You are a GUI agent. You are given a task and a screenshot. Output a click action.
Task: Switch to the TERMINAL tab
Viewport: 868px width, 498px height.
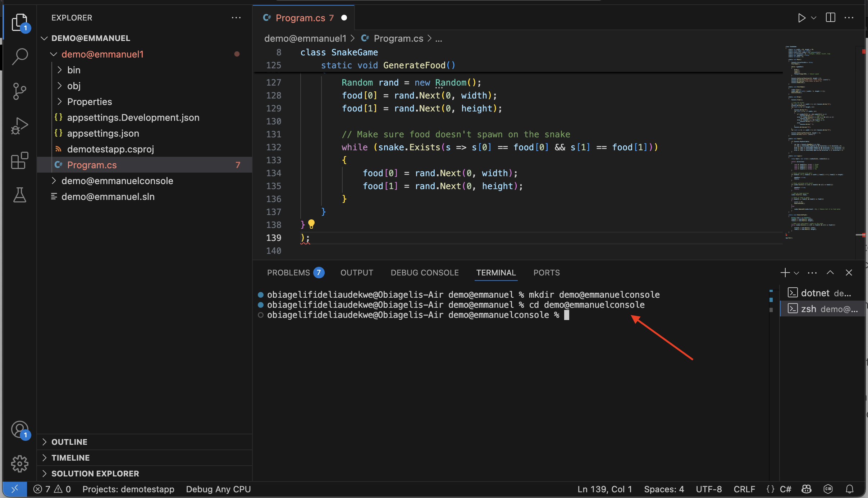496,273
